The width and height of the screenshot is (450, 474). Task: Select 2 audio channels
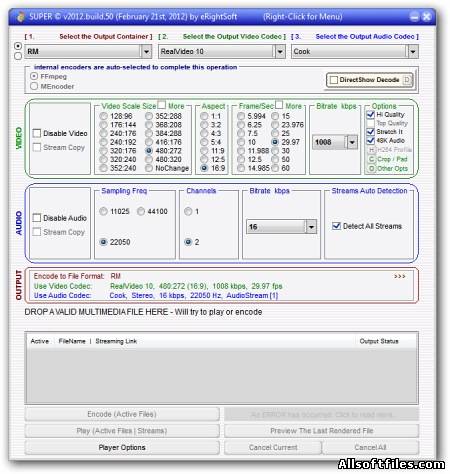point(188,242)
